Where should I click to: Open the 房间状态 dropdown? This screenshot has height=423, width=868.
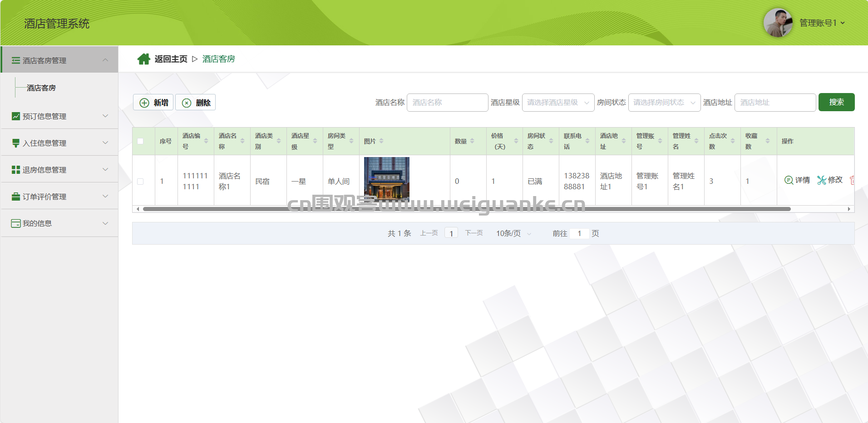coord(664,103)
